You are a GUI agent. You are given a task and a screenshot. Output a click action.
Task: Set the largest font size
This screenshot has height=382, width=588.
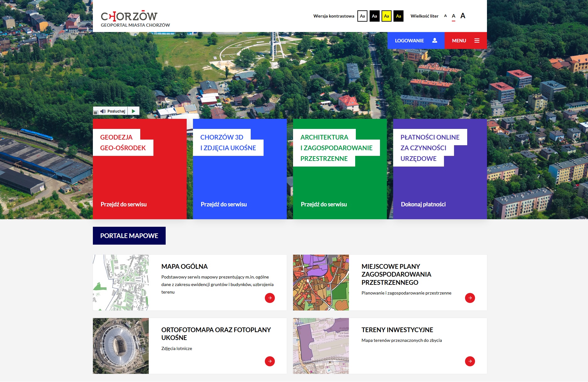462,16
